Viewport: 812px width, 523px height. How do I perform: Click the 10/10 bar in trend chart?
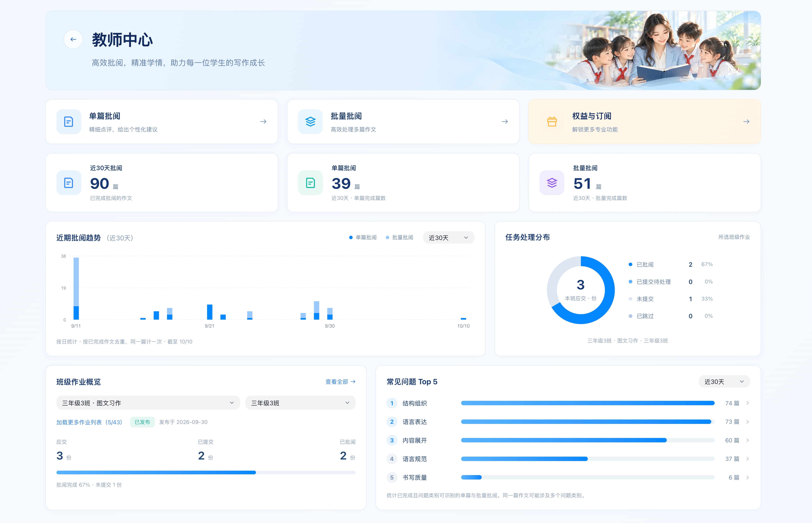coord(463,319)
